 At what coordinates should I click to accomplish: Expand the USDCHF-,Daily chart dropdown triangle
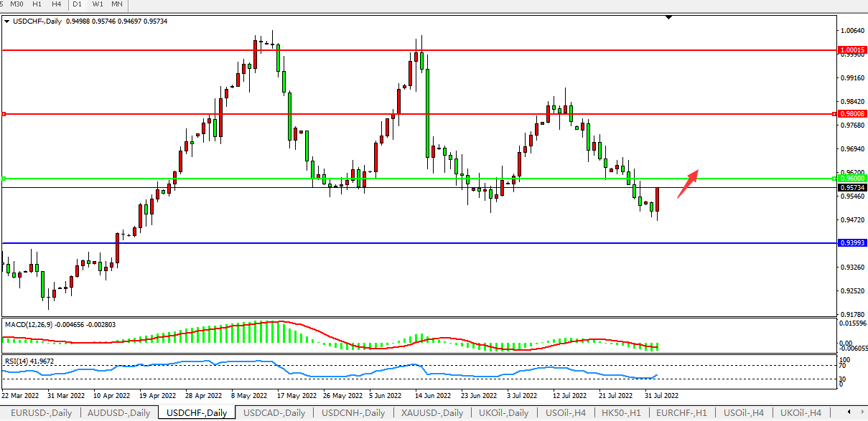point(7,22)
